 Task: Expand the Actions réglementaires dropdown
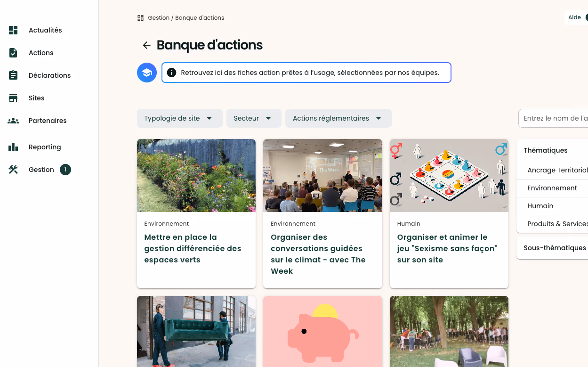pos(338,118)
